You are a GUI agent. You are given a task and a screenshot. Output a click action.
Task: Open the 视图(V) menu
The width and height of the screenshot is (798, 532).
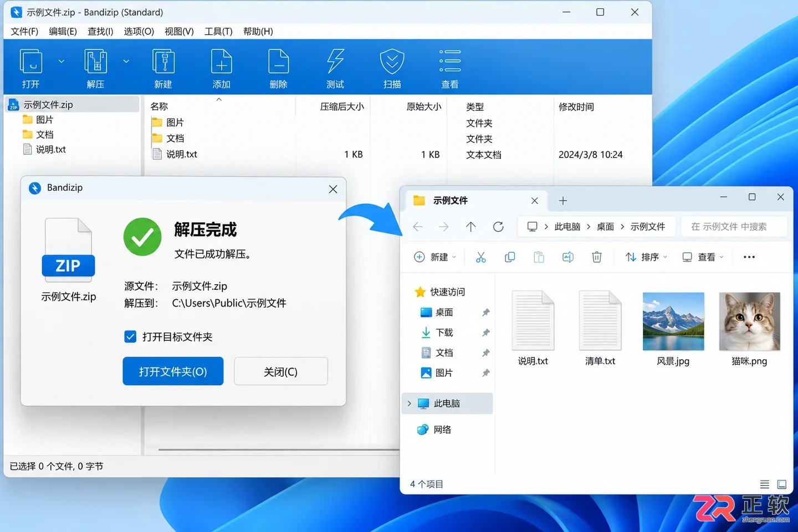pos(179,32)
